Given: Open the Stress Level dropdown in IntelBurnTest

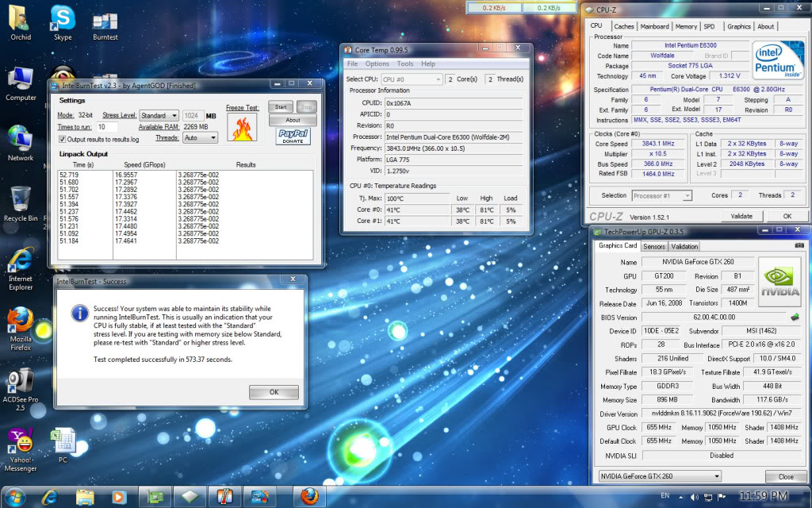Looking at the screenshot, I should (159, 115).
